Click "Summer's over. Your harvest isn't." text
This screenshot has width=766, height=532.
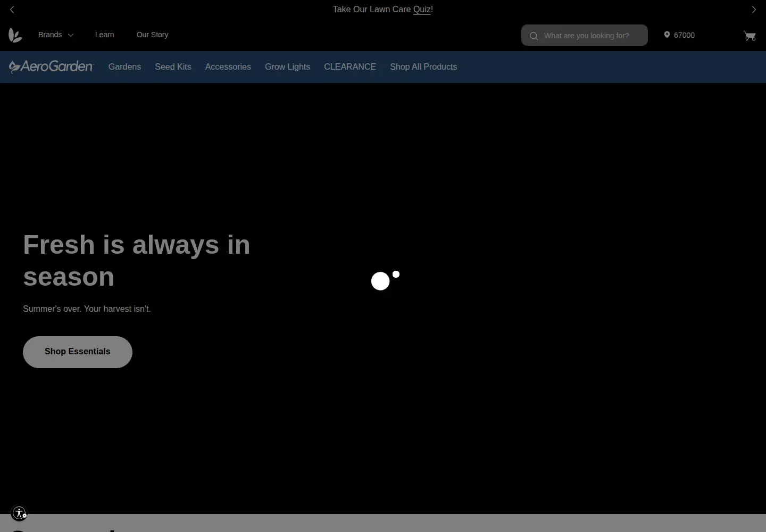[87, 309]
